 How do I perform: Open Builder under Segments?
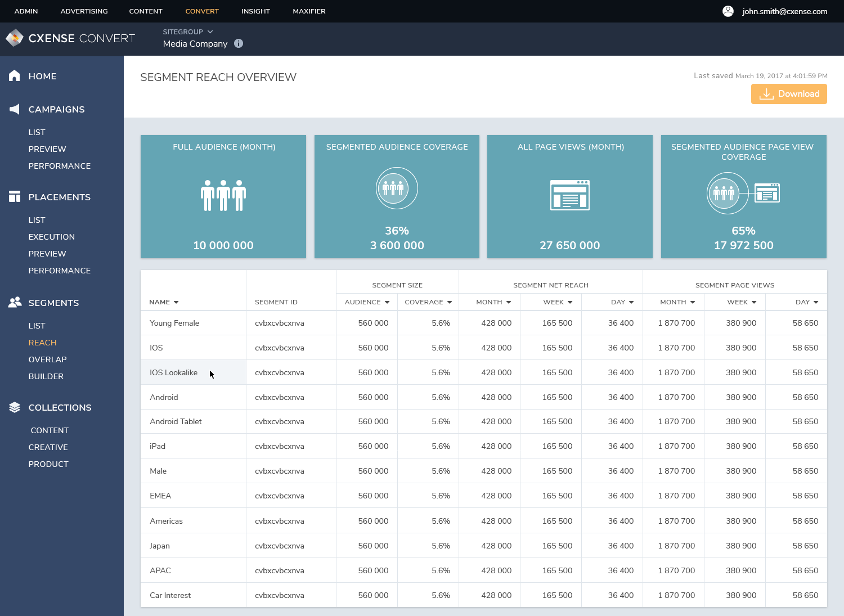pyautogui.click(x=46, y=376)
